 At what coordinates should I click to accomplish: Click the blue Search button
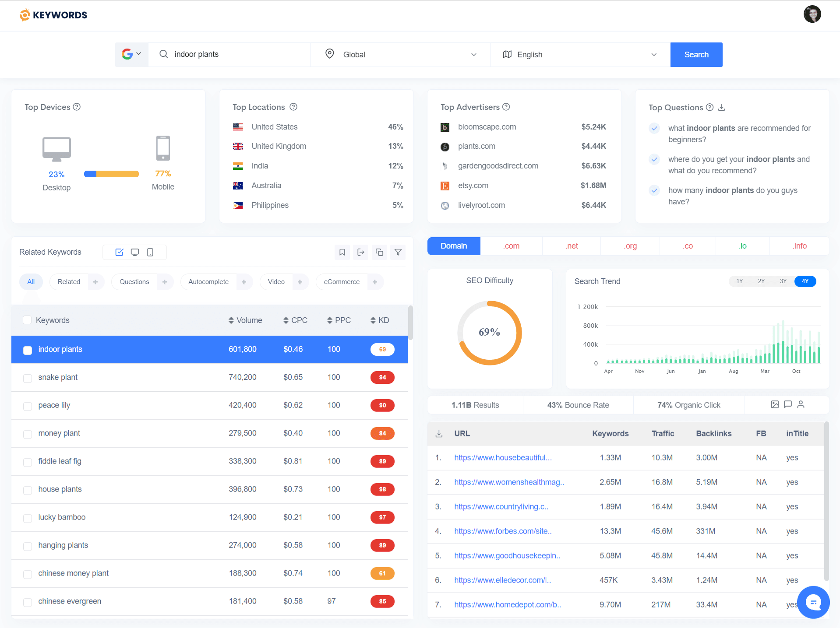tap(696, 54)
